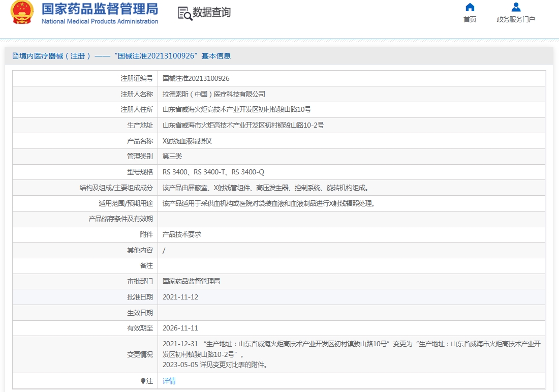This screenshot has height=392, width=559.
Task: Click 首页 label text
Action: tap(470, 19)
